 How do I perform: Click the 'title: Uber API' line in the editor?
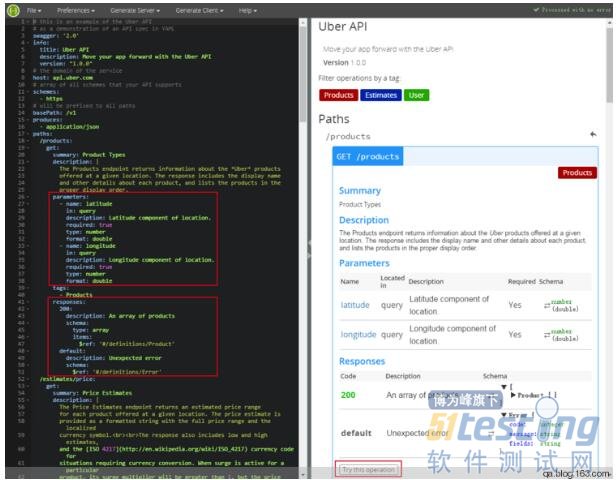point(64,49)
